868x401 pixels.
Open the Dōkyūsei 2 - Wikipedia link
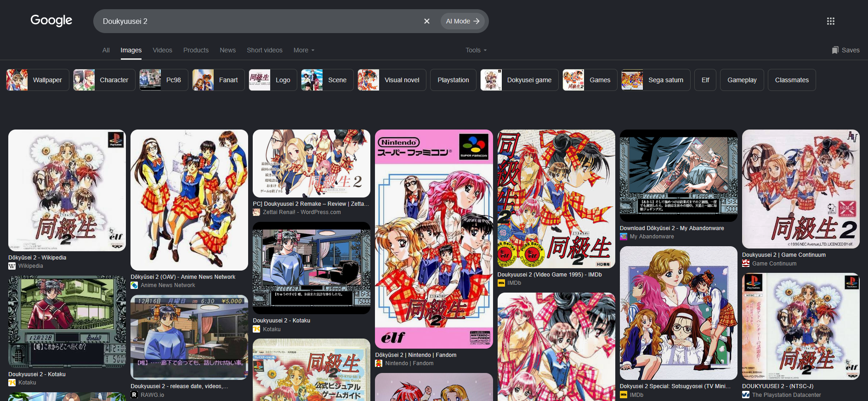pos(37,258)
